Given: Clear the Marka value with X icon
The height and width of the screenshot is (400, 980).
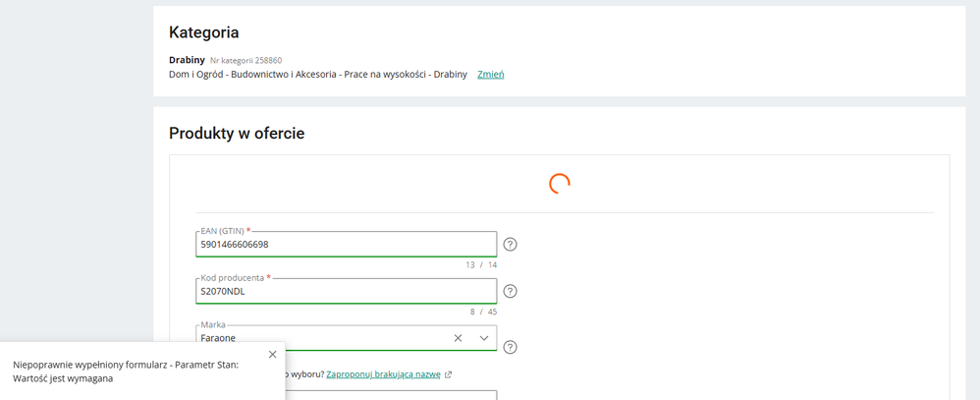Looking at the screenshot, I should pyautogui.click(x=458, y=338).
